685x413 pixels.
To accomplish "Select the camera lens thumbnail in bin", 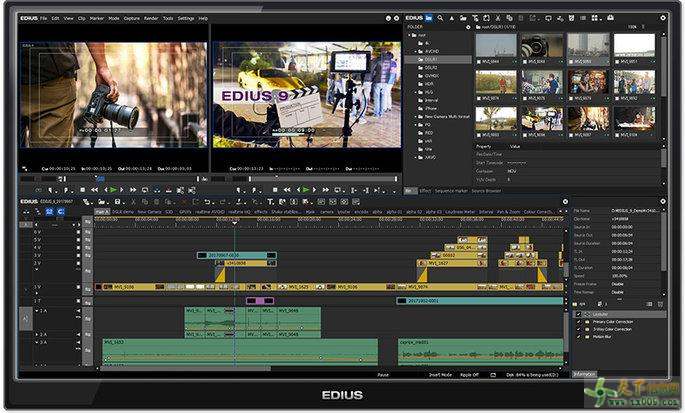I will [x=542, y=46].
